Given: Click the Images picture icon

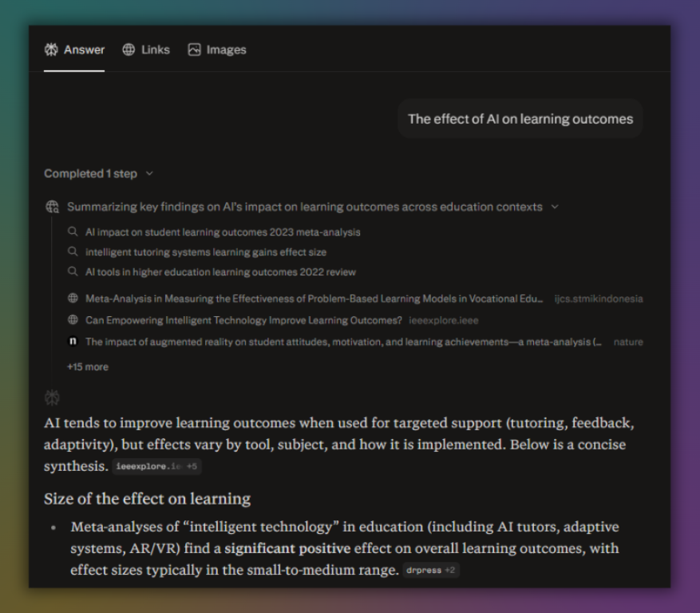Looking at the screenshot, I should click(194, 49).
